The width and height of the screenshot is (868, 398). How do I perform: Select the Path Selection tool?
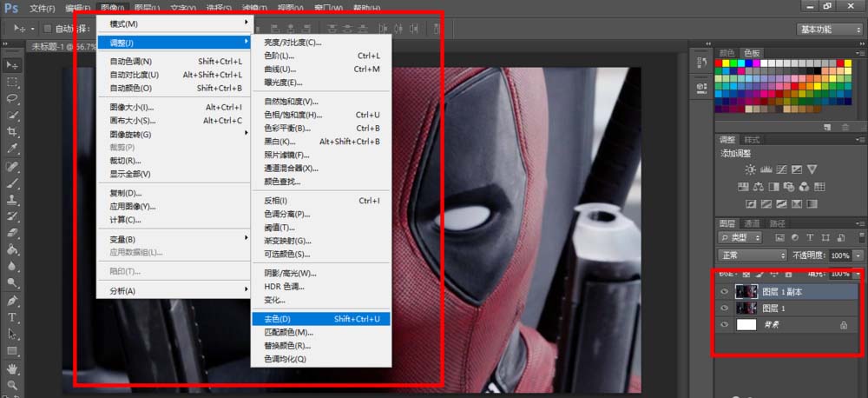pos(11,335)
